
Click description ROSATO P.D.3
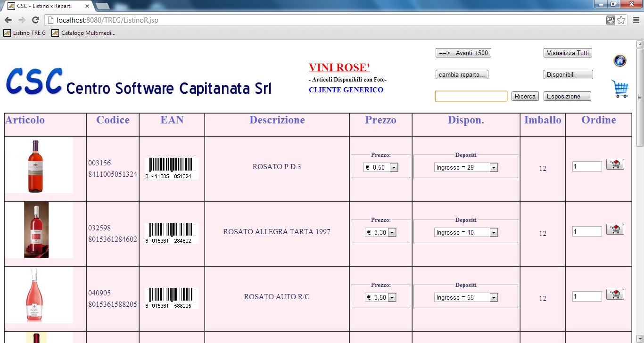pyautogui.click(x=277, y=167)
